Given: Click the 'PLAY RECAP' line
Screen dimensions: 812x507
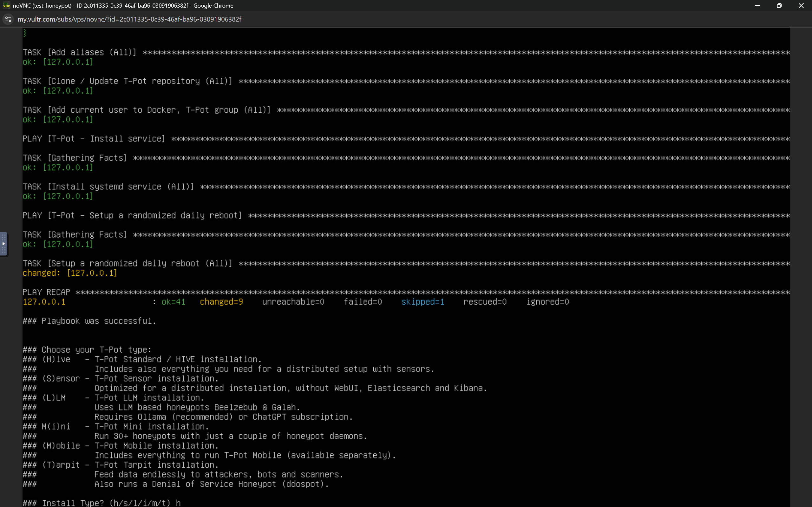Looking at the screenshot, I should pyautogui.click(x=406, y=292).
